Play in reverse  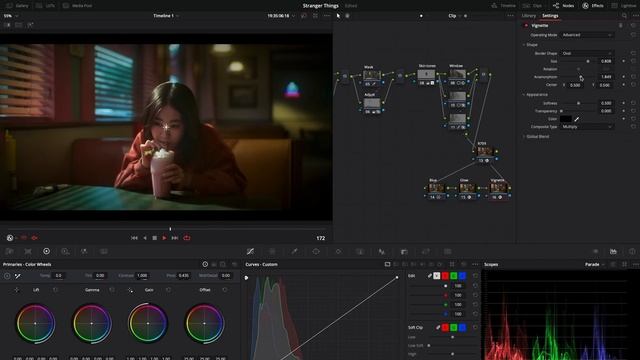[x=144, y=238]
